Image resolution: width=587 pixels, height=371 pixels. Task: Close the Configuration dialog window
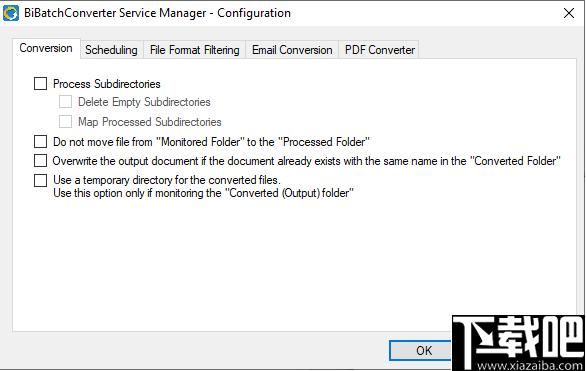click(x=569, y=13)
